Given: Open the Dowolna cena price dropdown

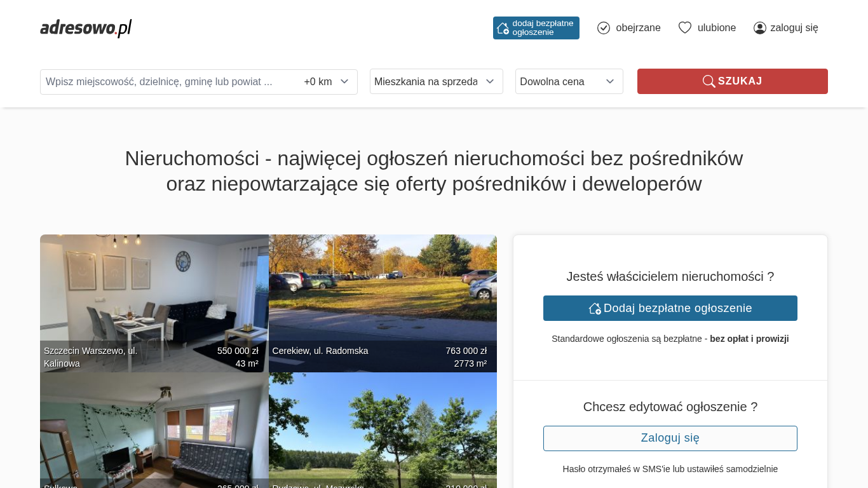Looking at the screenshot, I should pyautogui.click(x=569, y=81).
